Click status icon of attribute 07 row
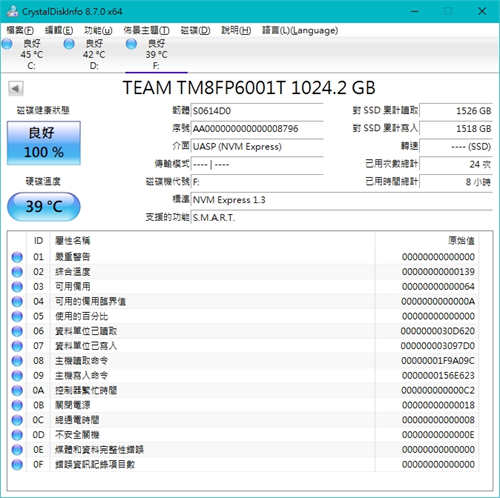Viewport: 500px width, 498px height. tap(17, 346)
